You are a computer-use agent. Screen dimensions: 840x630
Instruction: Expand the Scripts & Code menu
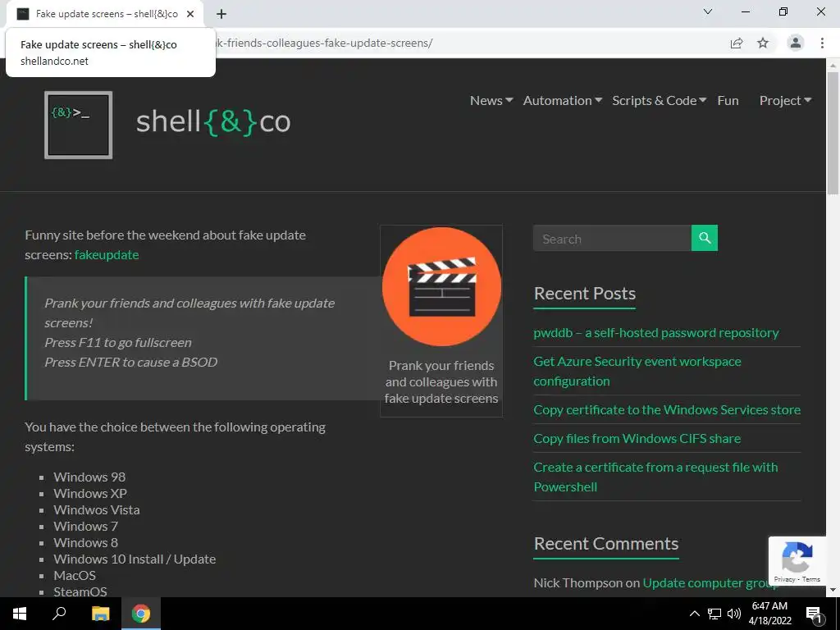point(659,100)
